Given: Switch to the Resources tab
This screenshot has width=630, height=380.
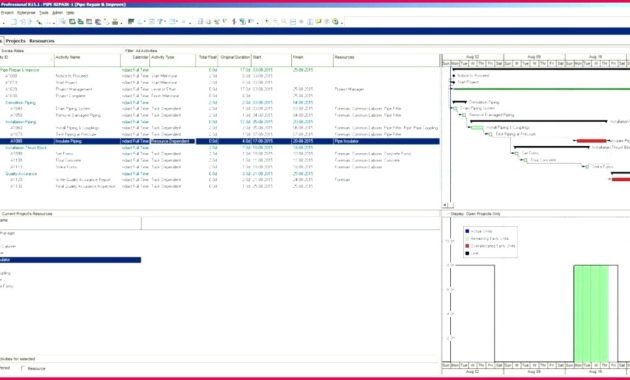Looking at the screenshot, I should point(42,41).
